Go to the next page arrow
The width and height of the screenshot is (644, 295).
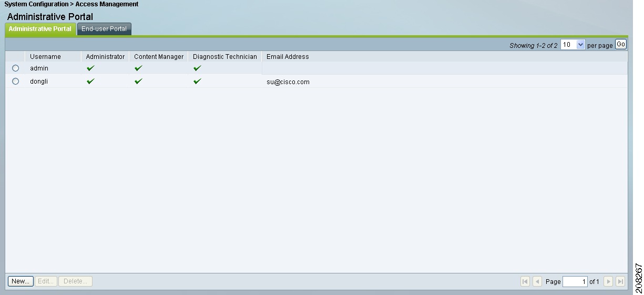[x=608, y=282]
